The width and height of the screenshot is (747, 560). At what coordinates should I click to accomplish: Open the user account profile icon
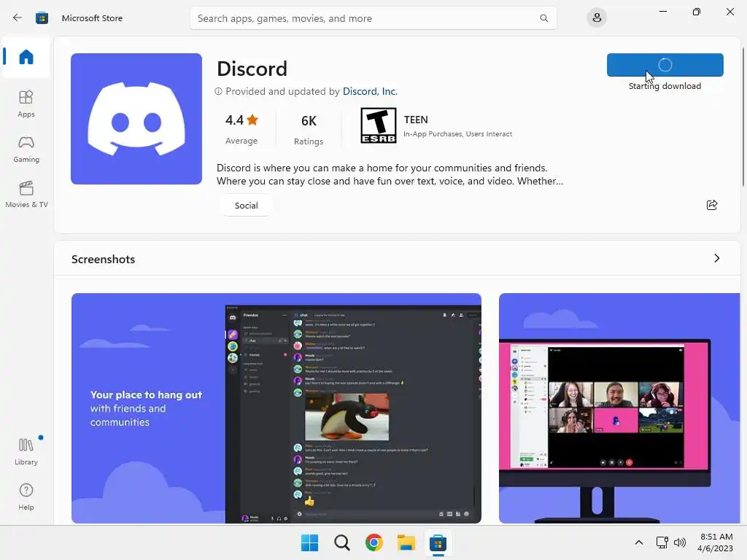point(597,18)
